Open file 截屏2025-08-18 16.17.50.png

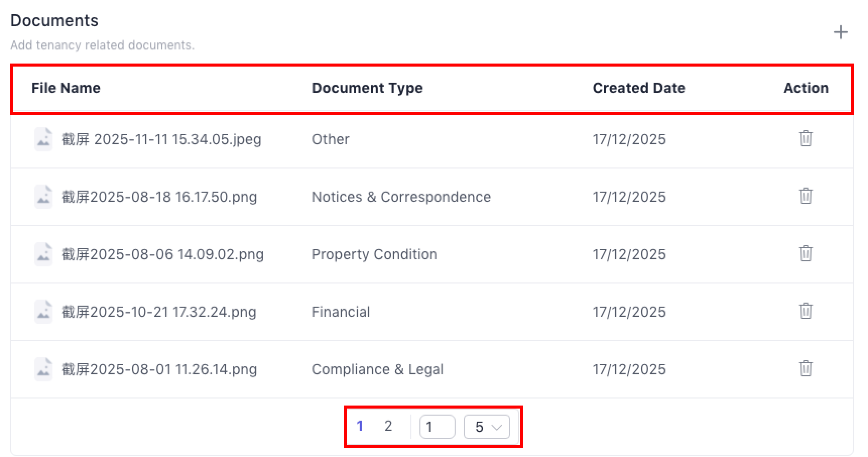[x=159, y=197]
